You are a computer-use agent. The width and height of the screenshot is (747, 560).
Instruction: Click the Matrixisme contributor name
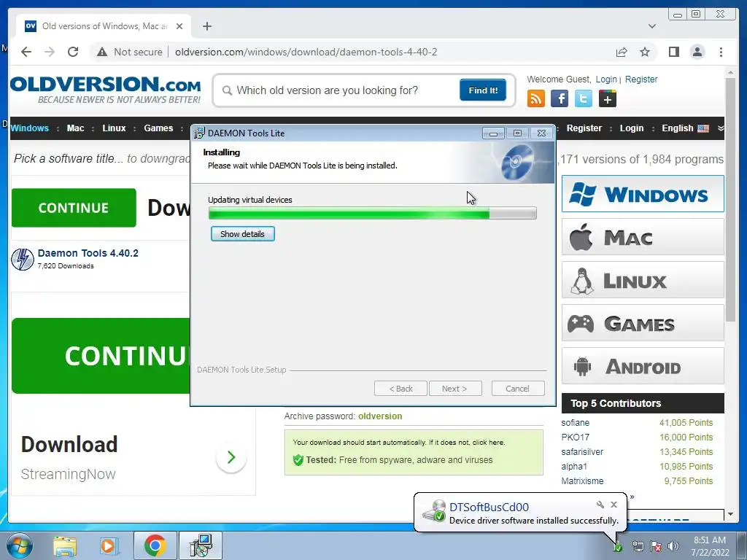click(x=582, y=481)
